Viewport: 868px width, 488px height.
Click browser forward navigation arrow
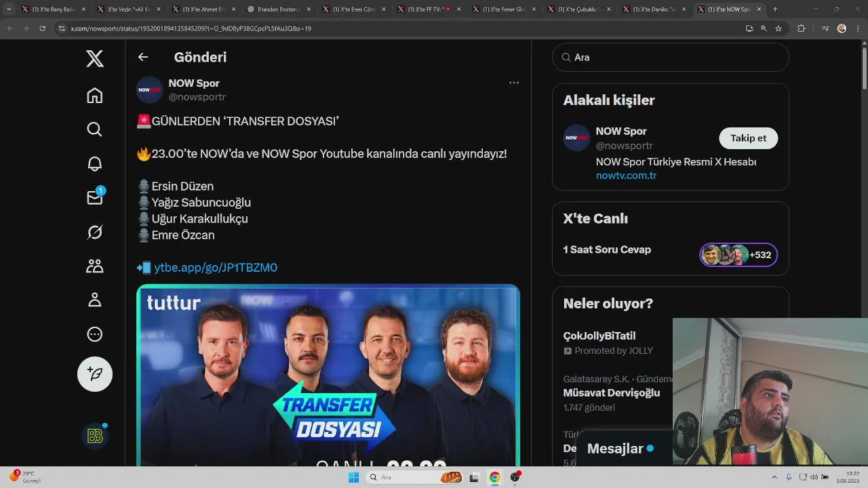[26, 28]
